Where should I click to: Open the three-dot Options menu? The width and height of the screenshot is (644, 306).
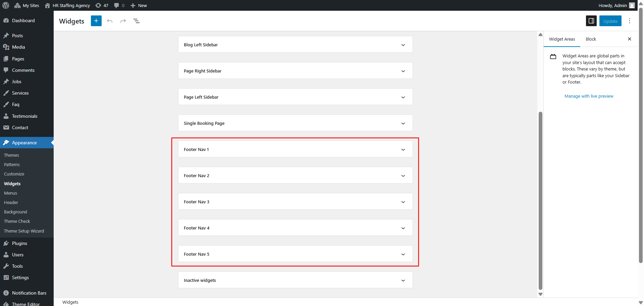click(x=630, y=21)
